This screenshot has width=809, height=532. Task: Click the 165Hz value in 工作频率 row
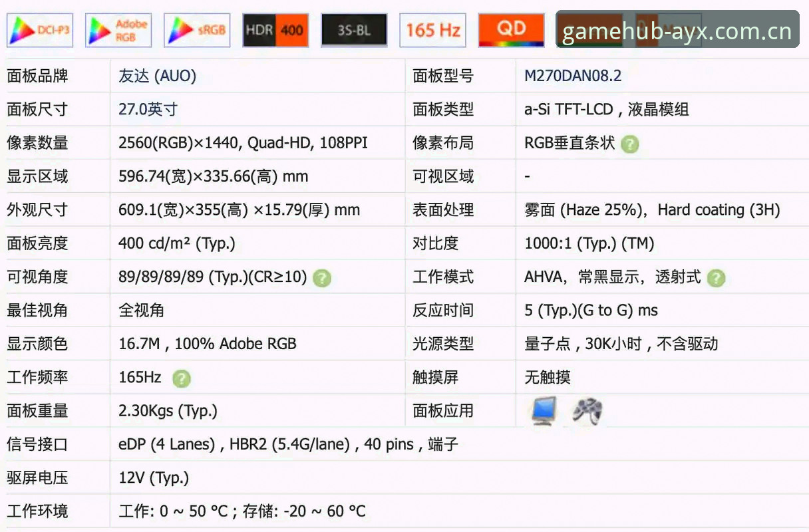140,377
